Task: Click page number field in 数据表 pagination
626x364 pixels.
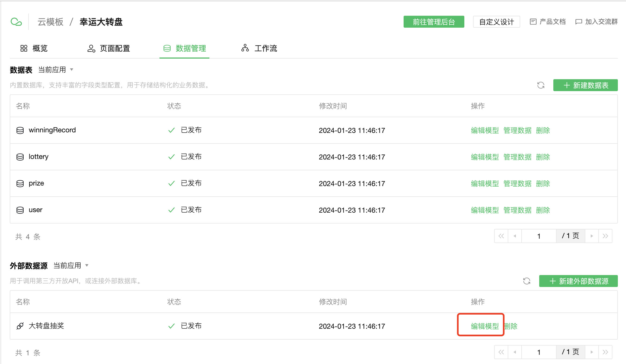Action: [539, 236]
